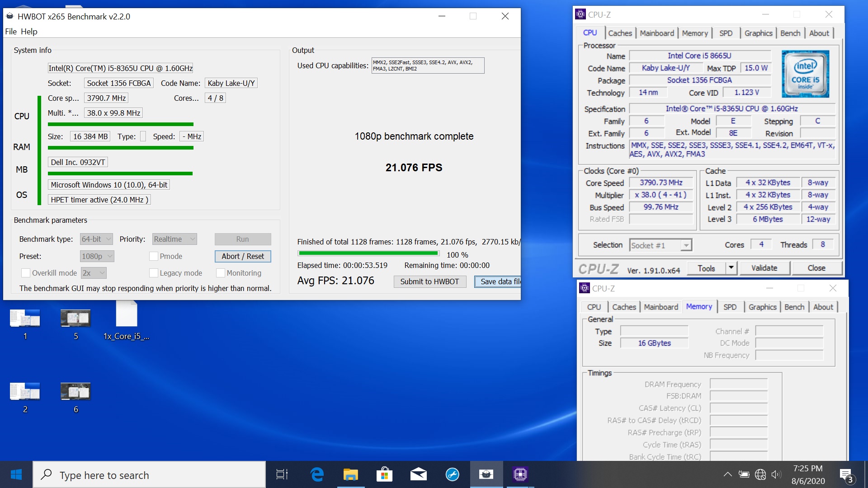Click the taskbar clock showing 7:25 PM
This screenshot has height=488, width=868.
(x=808, y=474)
